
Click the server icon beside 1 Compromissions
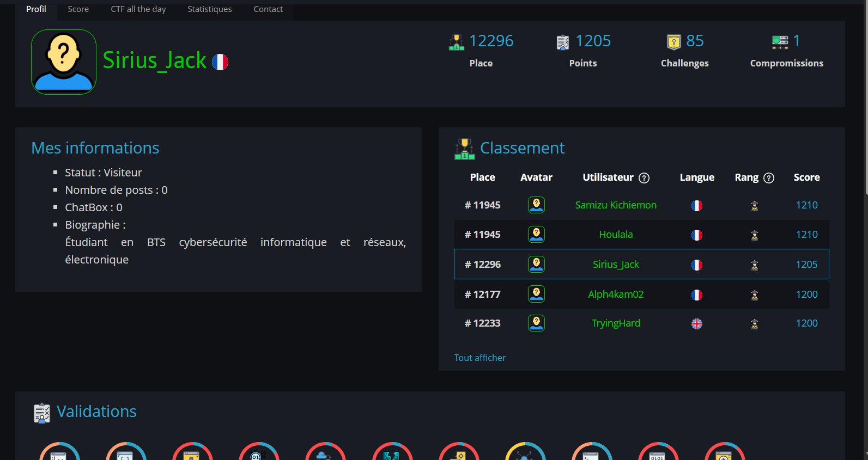780,41
